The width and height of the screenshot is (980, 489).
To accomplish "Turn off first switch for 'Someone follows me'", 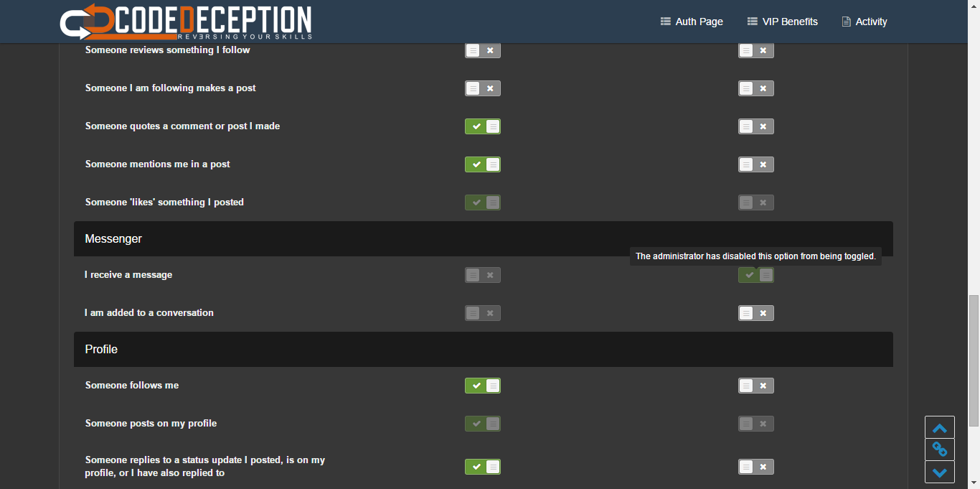I will [483, 386].
